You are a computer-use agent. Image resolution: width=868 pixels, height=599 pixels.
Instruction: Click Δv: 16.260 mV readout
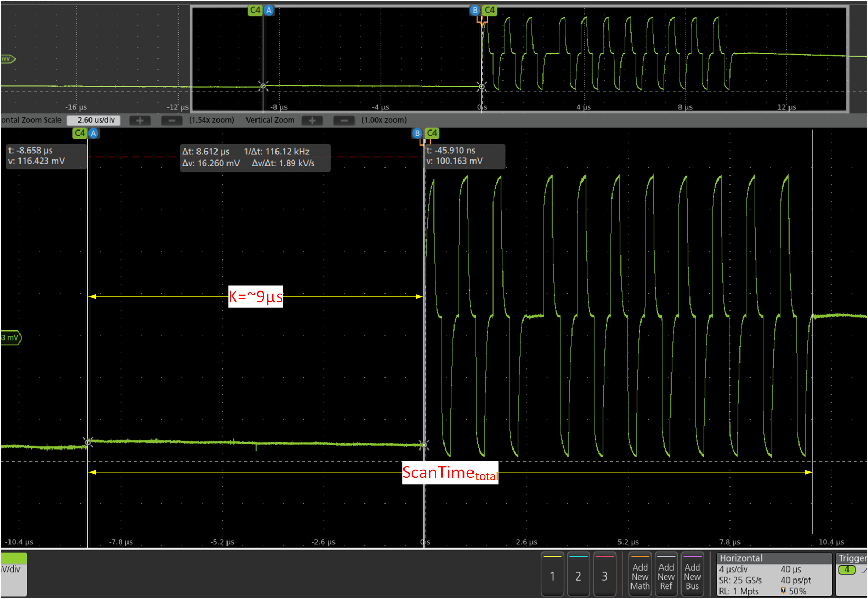coord(211,163)
